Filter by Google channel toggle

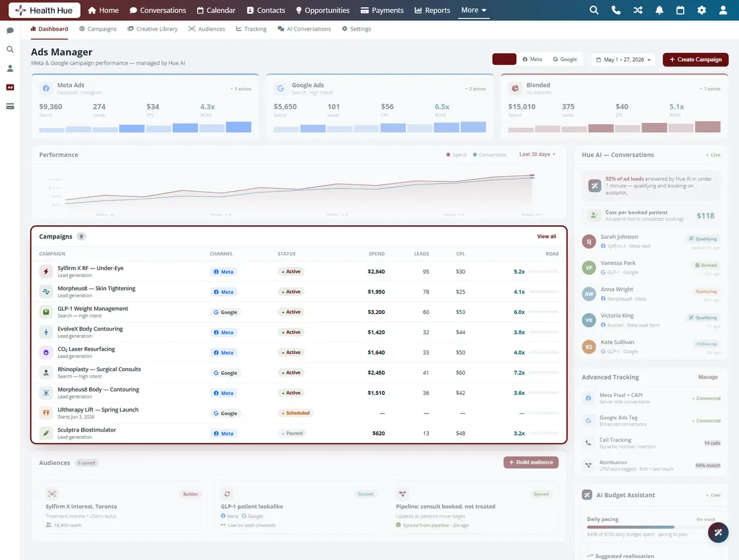tap(565, 59)
